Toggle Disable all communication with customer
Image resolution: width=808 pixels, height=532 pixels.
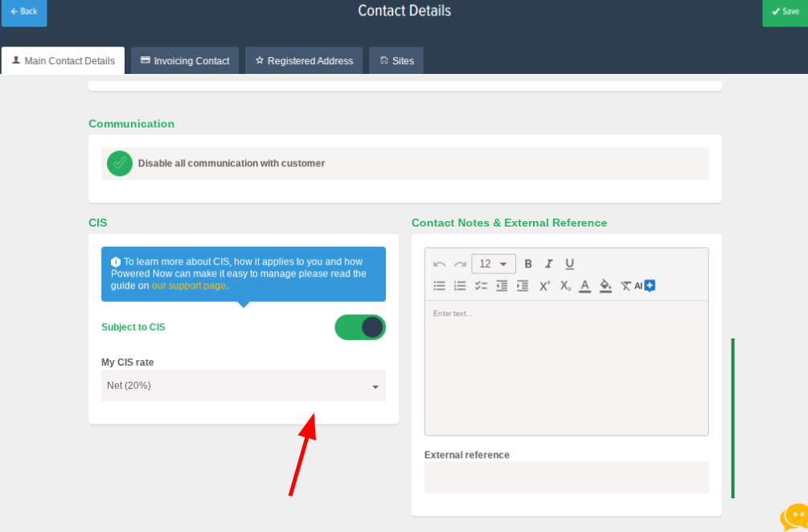click(x=120, y=163)
